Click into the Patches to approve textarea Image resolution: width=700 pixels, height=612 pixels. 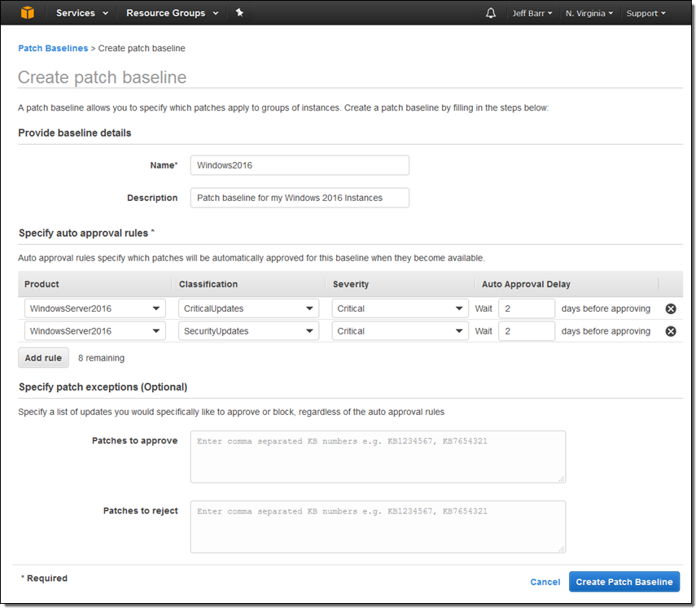tap(378, 457)
